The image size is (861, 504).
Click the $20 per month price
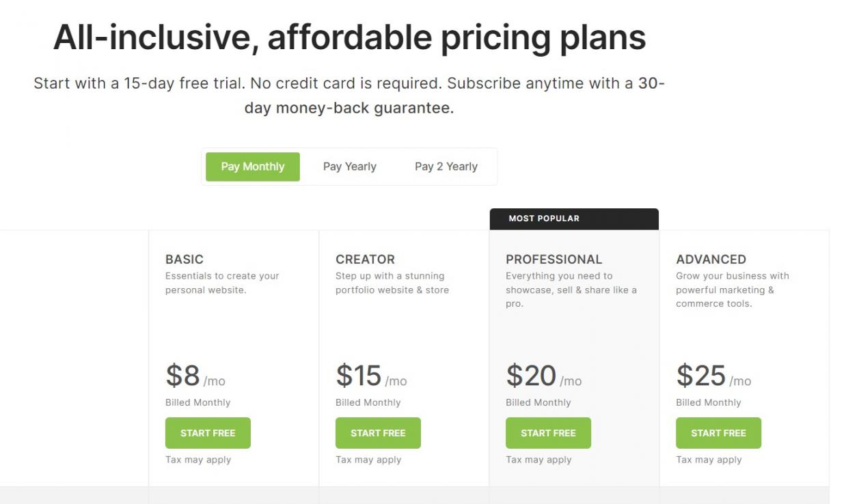543,376
